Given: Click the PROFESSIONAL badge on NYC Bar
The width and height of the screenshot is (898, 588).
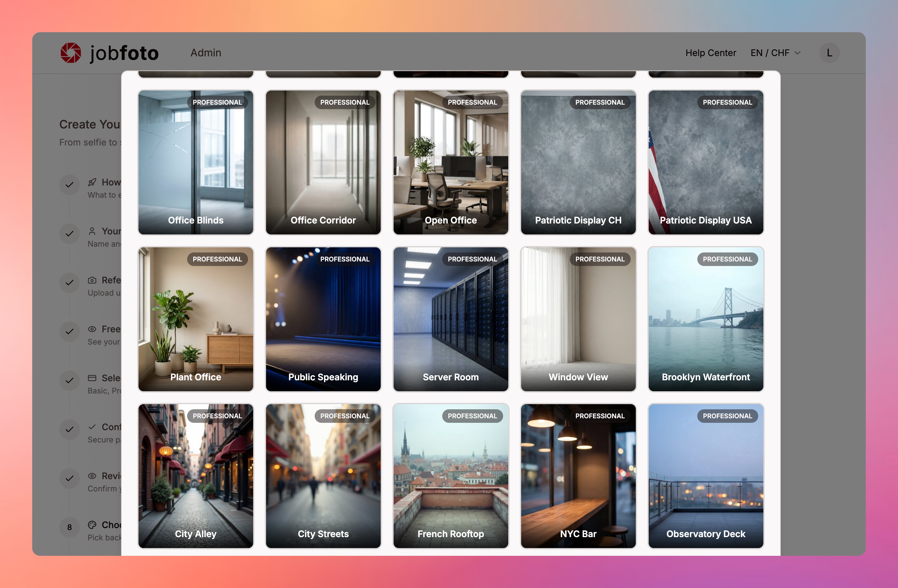Looking at the screenshot, I should (600, 416).
